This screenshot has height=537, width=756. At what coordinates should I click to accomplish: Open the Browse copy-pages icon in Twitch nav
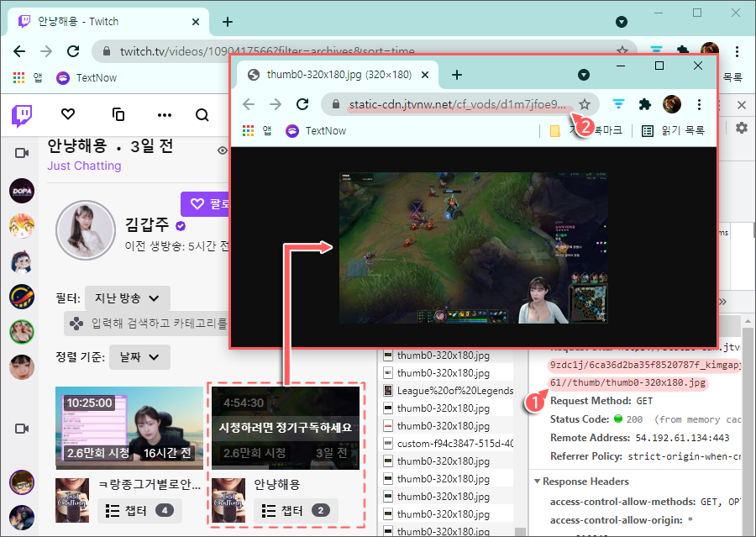pos(118,114)
